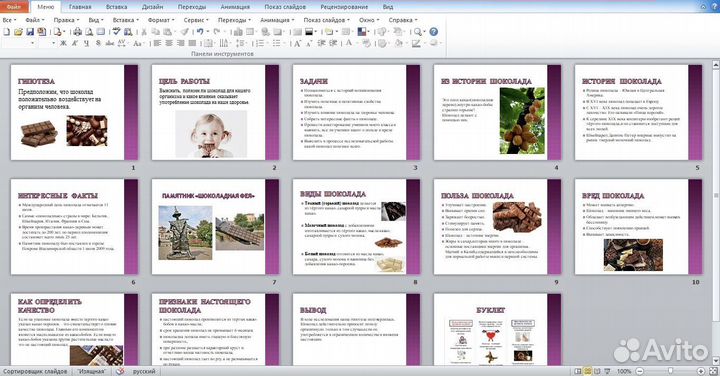The width and height of the screenshot is (720, 376).
Task: Click the Format Painter brush icon
Action: tap(185, 32)
